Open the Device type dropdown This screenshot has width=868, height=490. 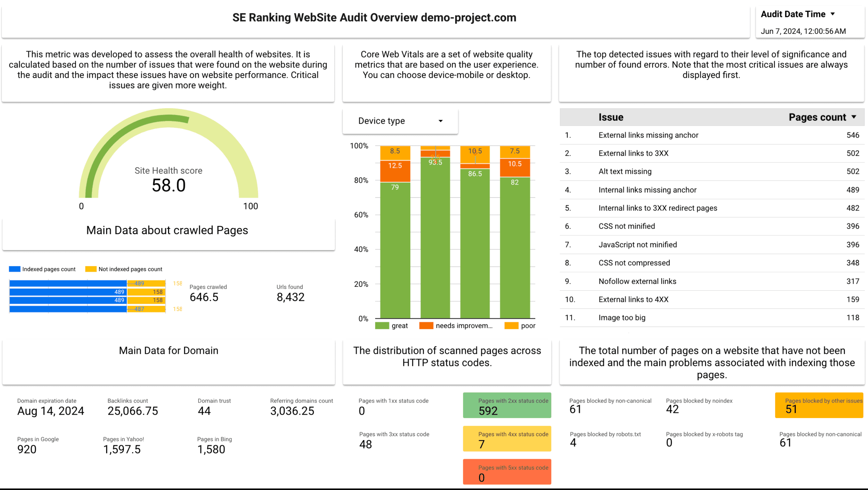point(400,121)
